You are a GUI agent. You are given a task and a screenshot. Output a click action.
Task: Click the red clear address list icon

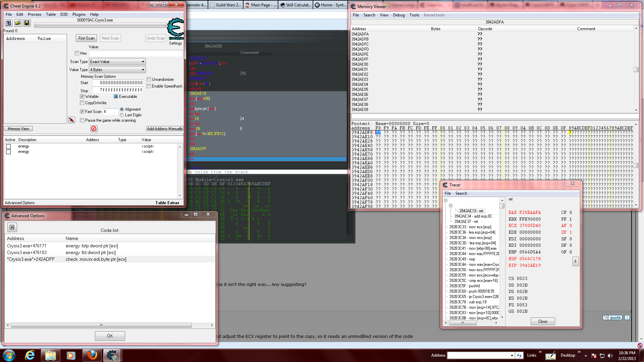coord(94,129)
